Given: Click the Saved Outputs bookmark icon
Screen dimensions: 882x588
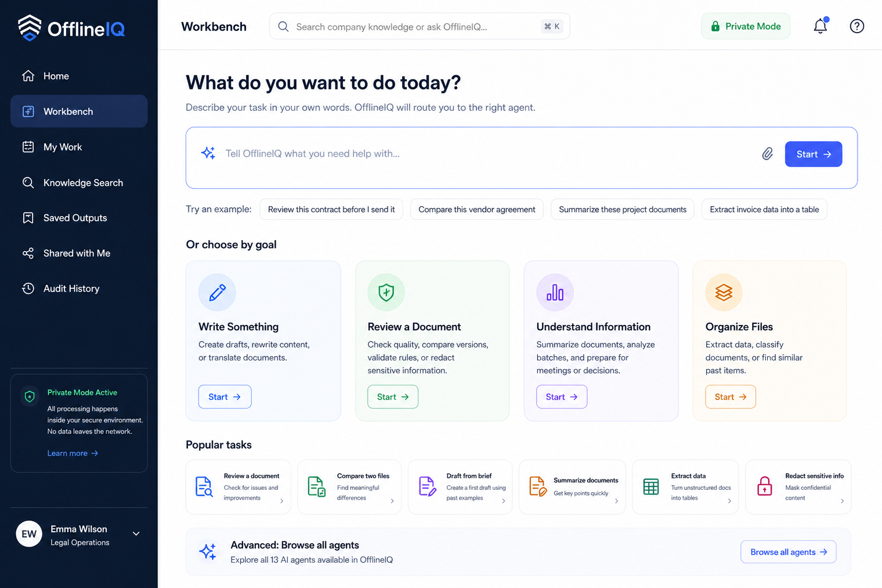Looking at the screenshot, I should [x=28, y=218].
